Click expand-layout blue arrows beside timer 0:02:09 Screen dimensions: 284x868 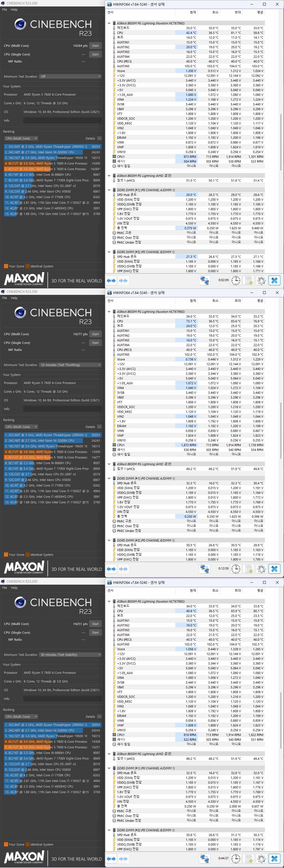[x=111, y=280]
